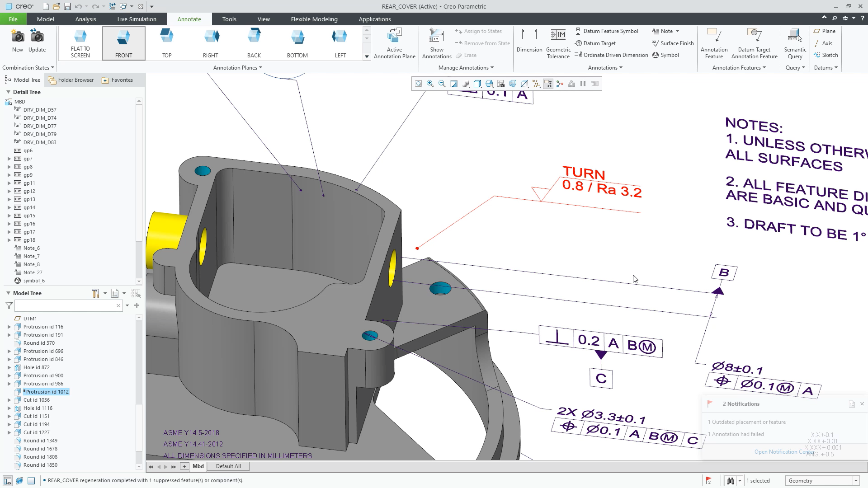Open the Flexible Modeling ribbon tab
This screenshot has width=868, height=488.
[314, 19]
